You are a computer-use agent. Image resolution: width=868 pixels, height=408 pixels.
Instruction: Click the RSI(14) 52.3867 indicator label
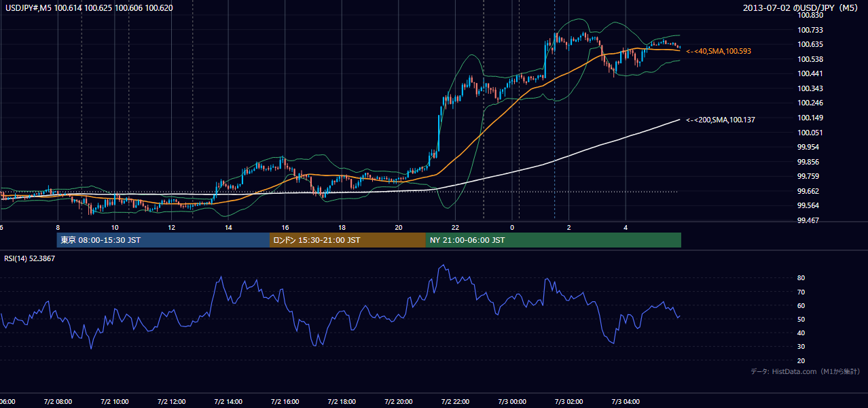pyautogui.click(x=30, y=258)
